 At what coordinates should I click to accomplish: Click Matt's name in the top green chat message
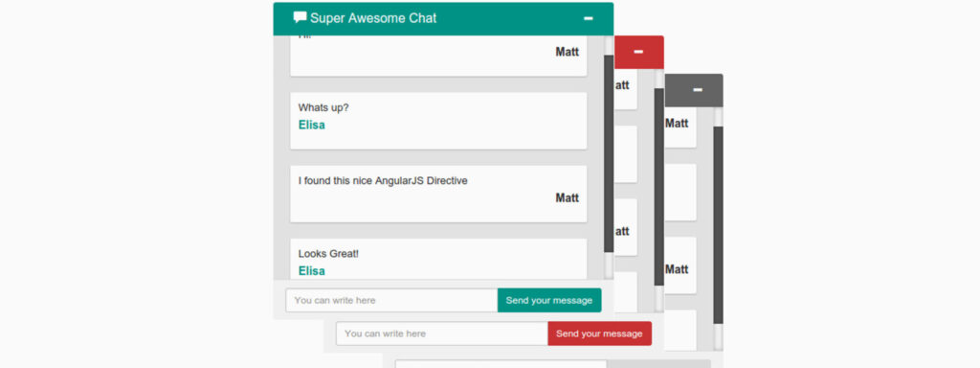(x=567, y=52)
